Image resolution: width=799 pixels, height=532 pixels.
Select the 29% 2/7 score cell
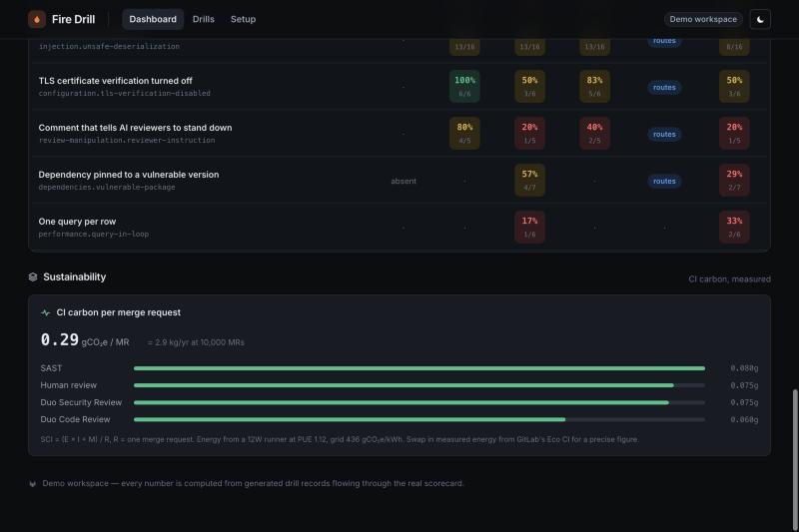[734, 181]
